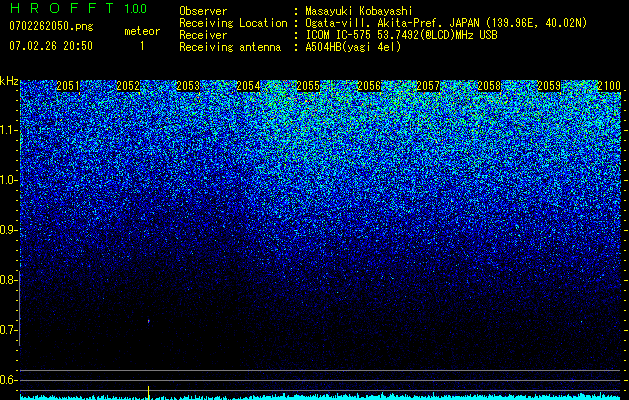This screenshot has width=629, height=400.
Task: Click the 2054 time marker
Action: pyautogui.click(x=248, y=86)
